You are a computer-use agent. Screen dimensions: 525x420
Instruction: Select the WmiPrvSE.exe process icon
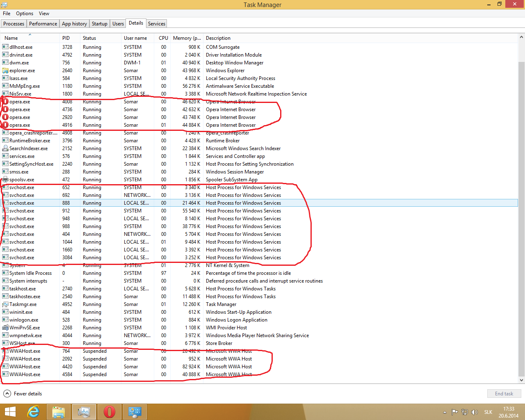pyautogui.click(x=5, y=328)
